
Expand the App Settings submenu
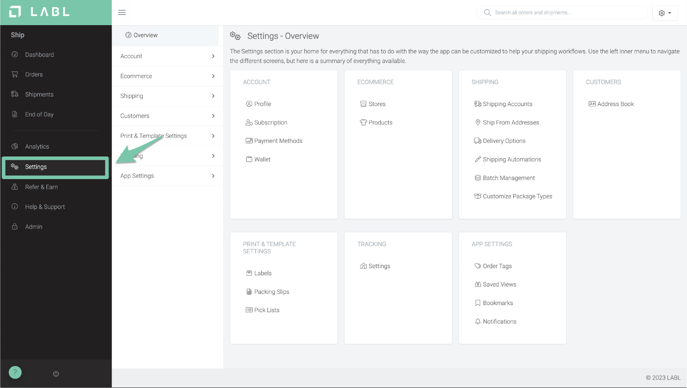click(x=167, y=176)
